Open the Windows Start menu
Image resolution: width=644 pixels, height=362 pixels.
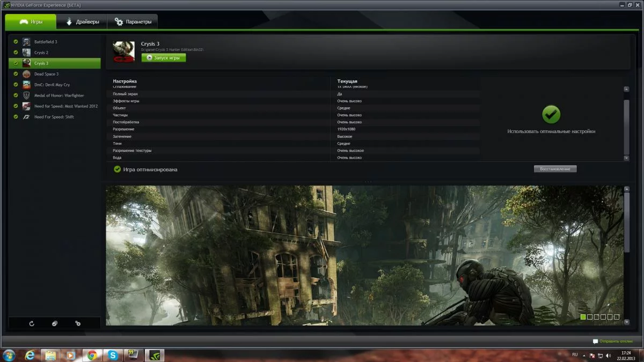tap(9, 355)
